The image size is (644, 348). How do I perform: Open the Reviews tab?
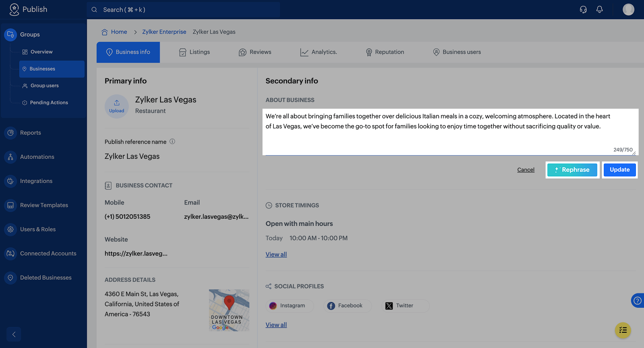click(255, 52)
